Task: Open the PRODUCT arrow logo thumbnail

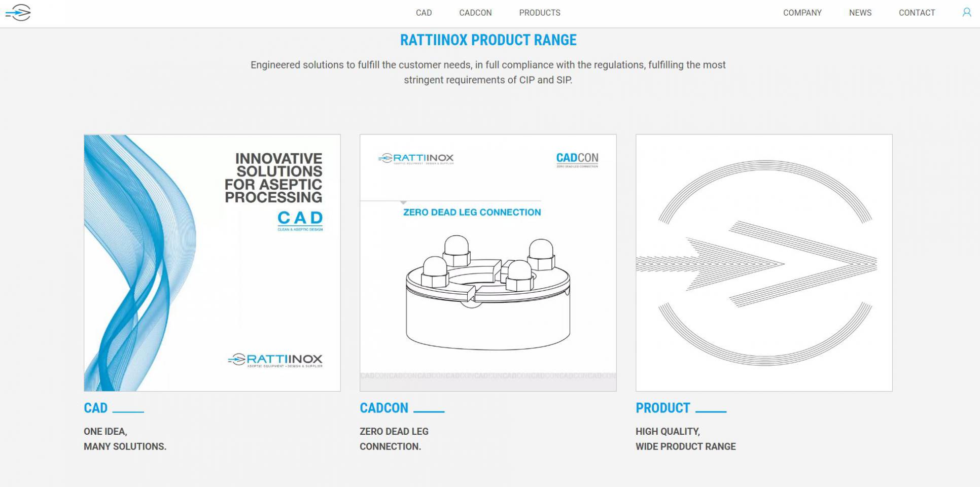Action: (x=764, y=263)
